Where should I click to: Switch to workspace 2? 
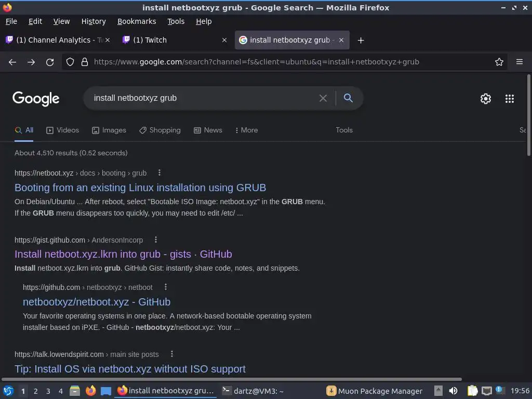click(x=36, y=391)
